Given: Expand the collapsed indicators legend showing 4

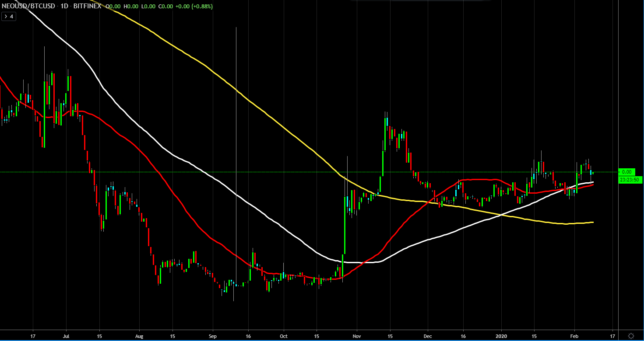Looking at the screenshot, I should (x=8, y=17).
